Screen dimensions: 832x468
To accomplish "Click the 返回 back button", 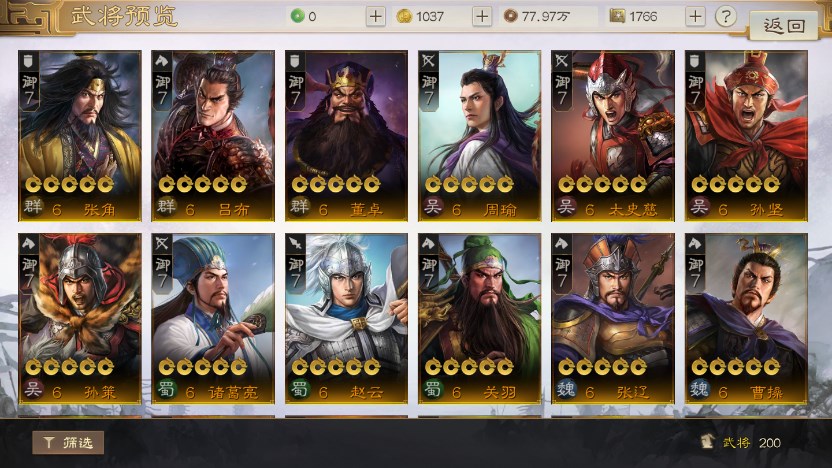I will pyautogui.click(x=783, y=25).
